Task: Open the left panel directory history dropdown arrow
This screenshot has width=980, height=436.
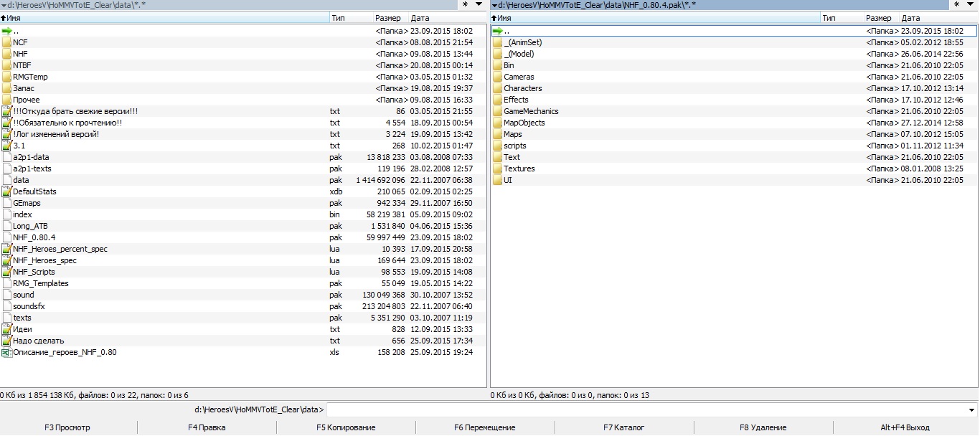Action: click(479, 5)
